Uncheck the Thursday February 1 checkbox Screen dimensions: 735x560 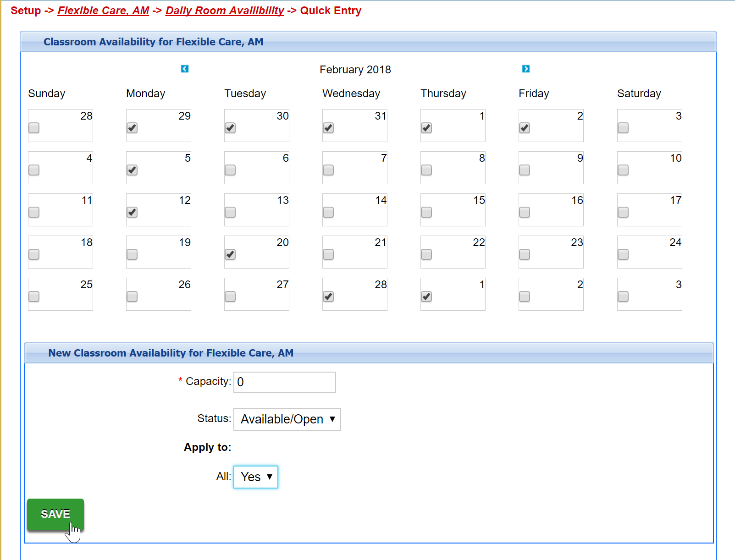pos(426,128)
